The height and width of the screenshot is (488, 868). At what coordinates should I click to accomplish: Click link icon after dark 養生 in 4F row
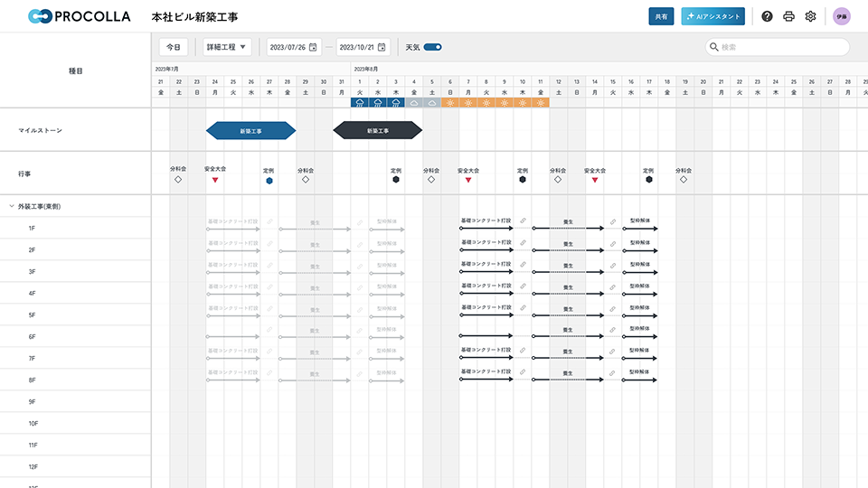pyautogui.click(x=613, y=287)
